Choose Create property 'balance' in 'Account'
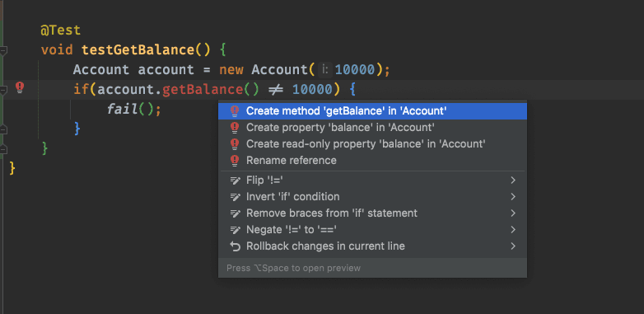Viewport: 644px width, 314px height. 372,128
